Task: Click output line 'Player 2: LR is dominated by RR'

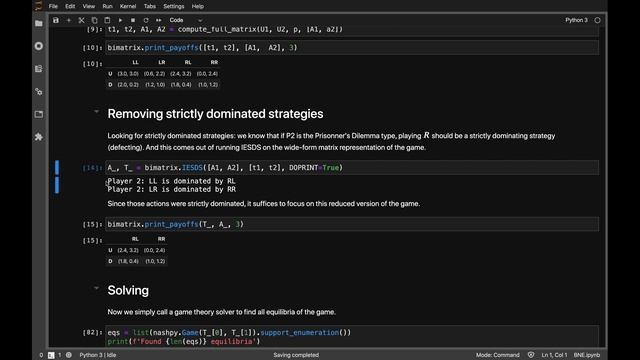Action: pyautogui.click(x=171, y=189)
